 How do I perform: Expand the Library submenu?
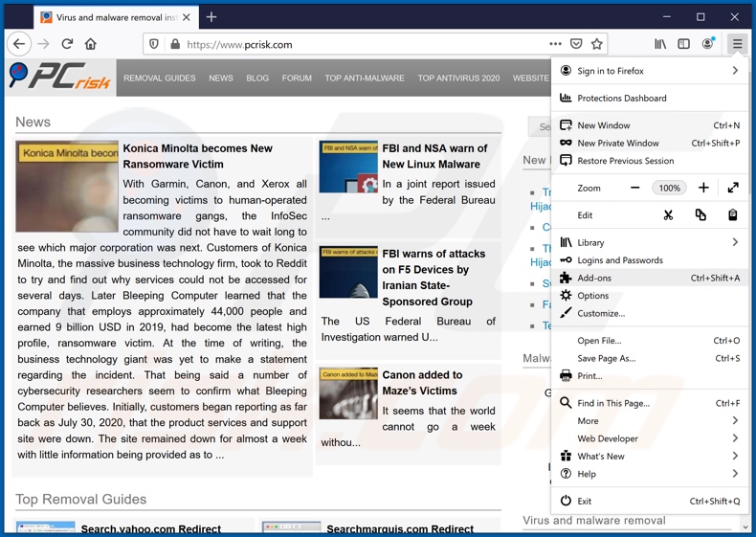650,243
